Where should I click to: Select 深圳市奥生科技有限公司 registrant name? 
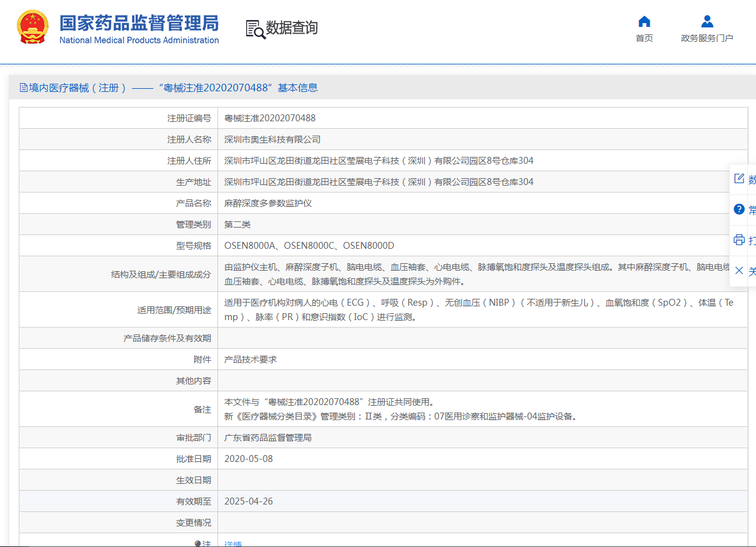pyautogui.click(x=272, y=139)
